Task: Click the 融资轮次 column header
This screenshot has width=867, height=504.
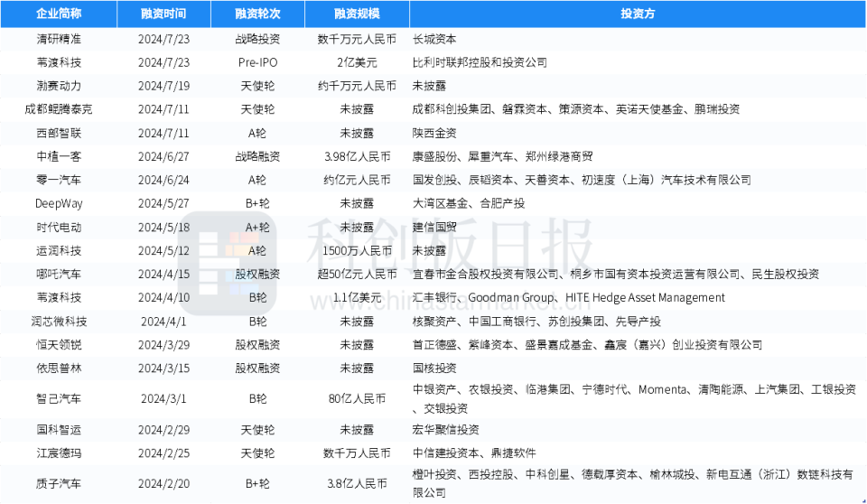Action: pyautogui.click(x=257, y=14)
